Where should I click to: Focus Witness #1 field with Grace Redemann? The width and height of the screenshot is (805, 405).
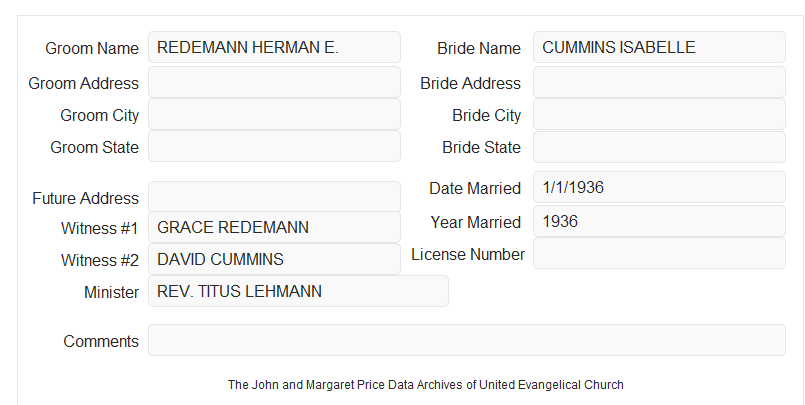[274, 227]
